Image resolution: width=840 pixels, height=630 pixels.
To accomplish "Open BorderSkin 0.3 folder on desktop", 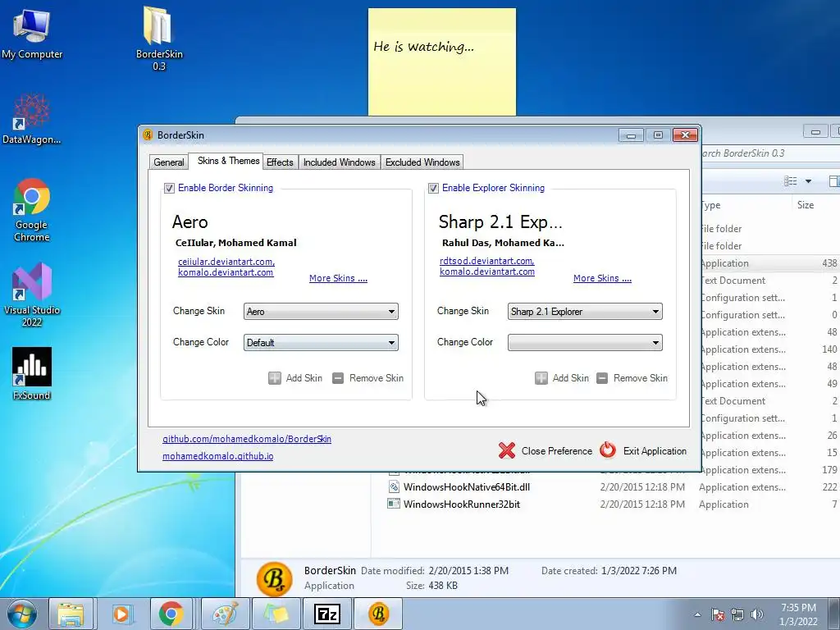I will click(158, 38).
